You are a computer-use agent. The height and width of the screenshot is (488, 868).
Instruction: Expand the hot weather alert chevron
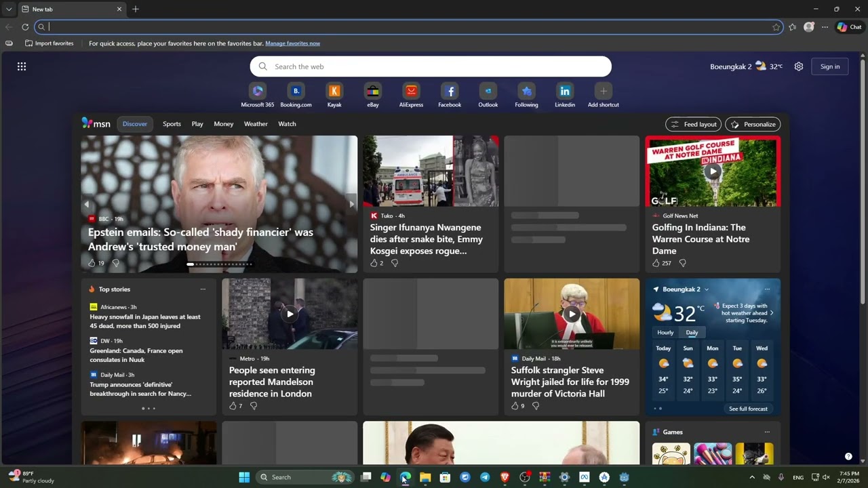772,313
